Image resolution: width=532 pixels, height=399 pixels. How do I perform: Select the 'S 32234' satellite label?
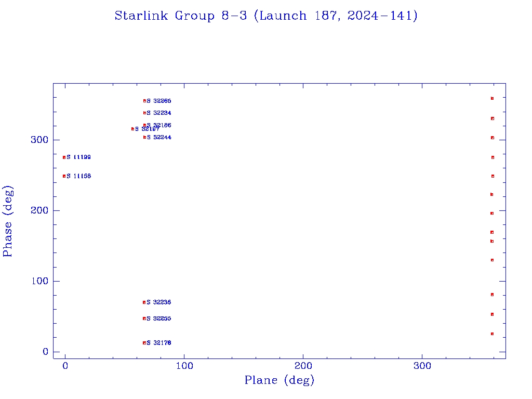point(159,113)
